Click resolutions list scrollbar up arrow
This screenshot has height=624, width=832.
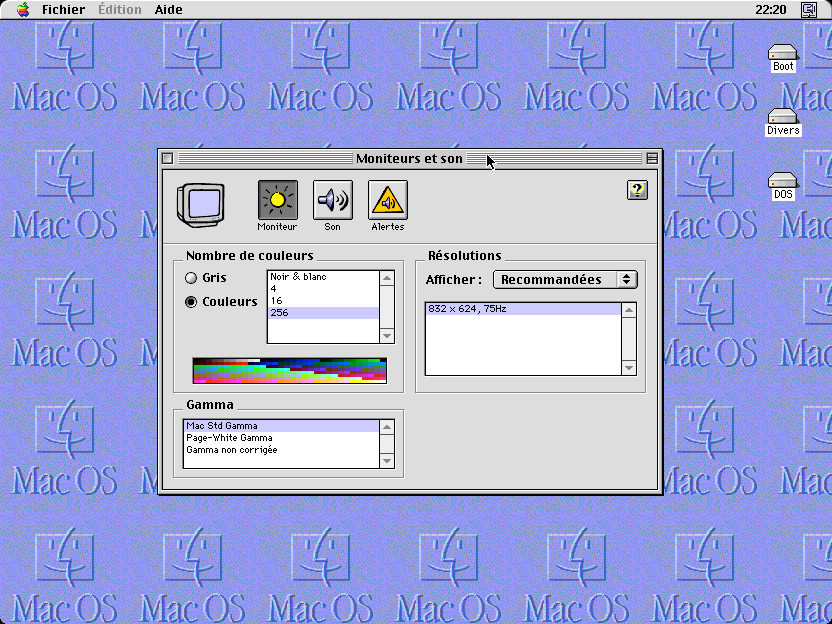point(629,310)
